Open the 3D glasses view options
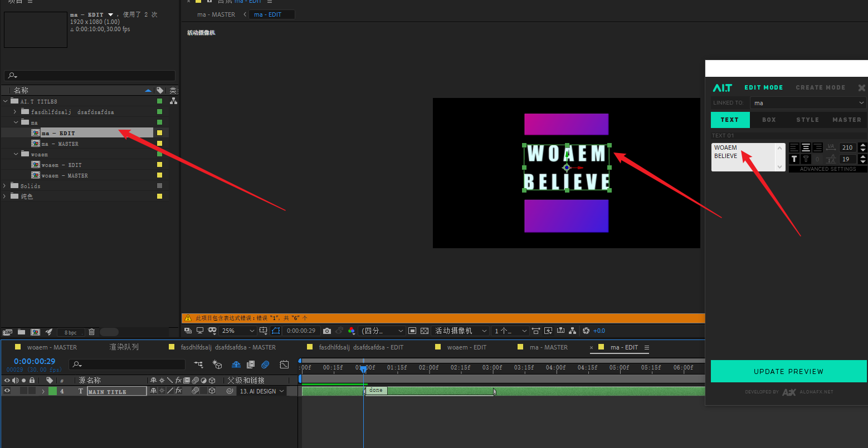The height and width of the screenshot is (448, 868). [213, 331]
